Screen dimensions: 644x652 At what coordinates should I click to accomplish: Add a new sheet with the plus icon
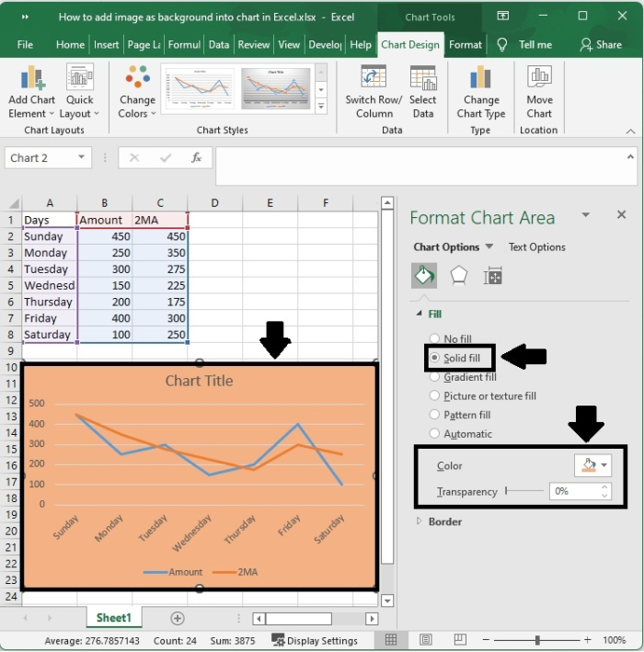[178, 618]
